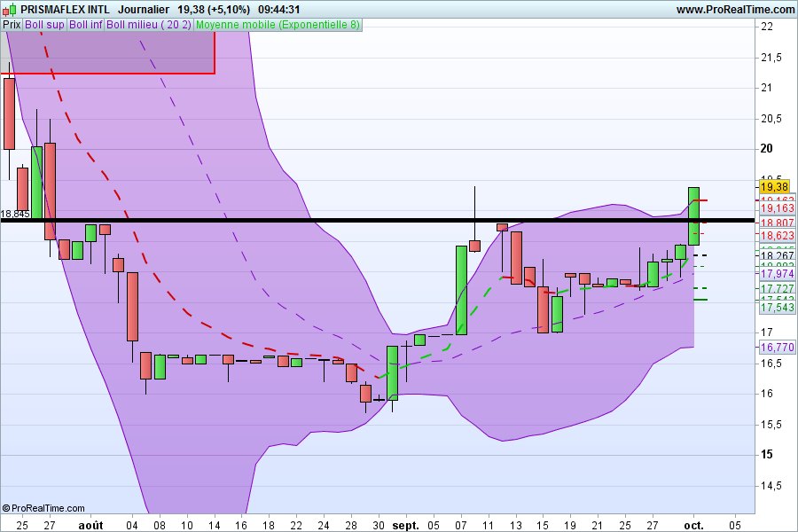Click the 11 date axis label
798x532 pixels.
[488, 526]
